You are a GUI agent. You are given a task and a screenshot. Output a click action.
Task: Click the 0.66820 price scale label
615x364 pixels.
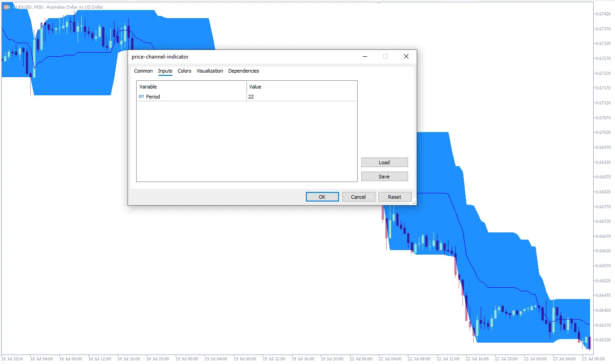(x=603, y=192)
